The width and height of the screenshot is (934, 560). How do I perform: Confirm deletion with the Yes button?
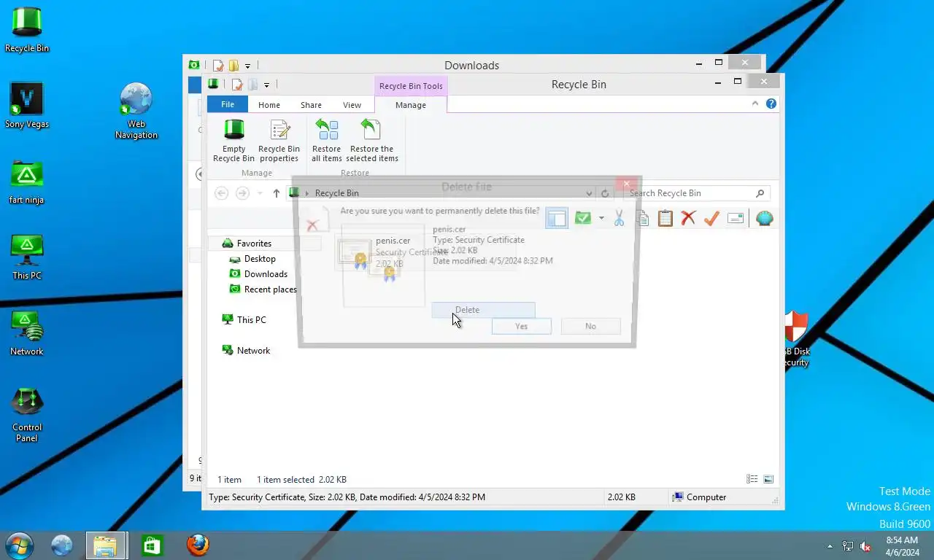coord(521,326)
